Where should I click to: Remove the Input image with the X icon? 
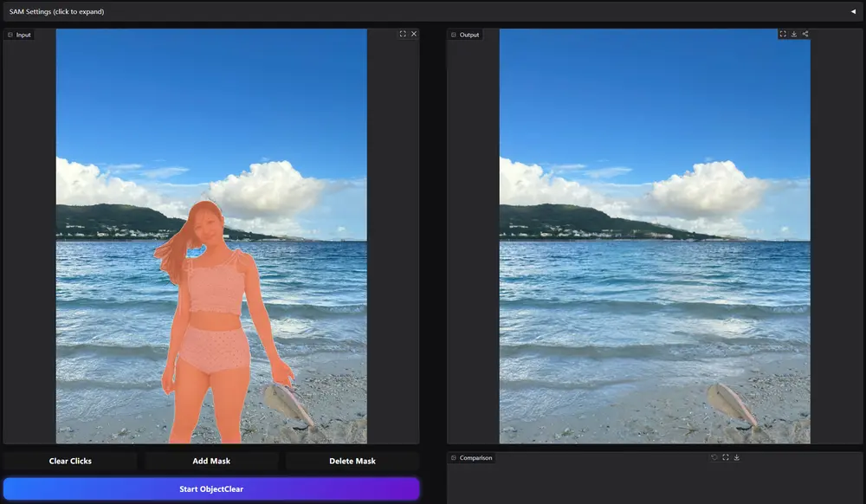414,34
